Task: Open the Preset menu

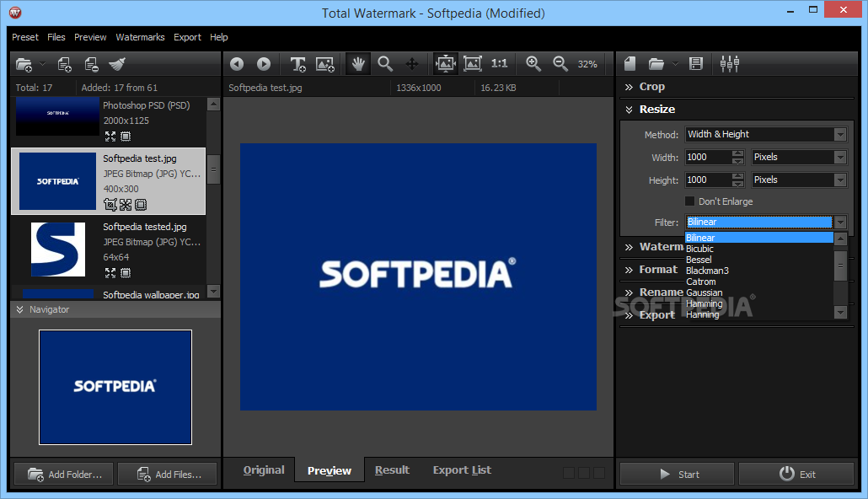Action: [x=25, y=37]
